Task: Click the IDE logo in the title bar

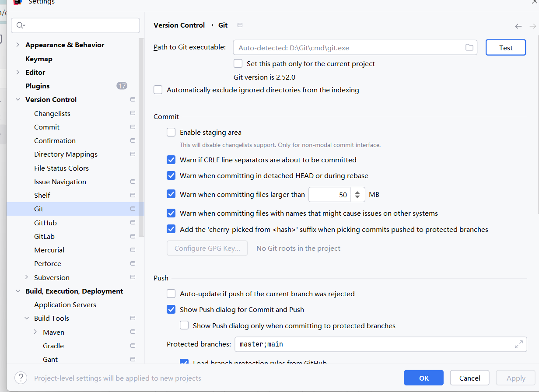Action: click(x=17, y=2)
